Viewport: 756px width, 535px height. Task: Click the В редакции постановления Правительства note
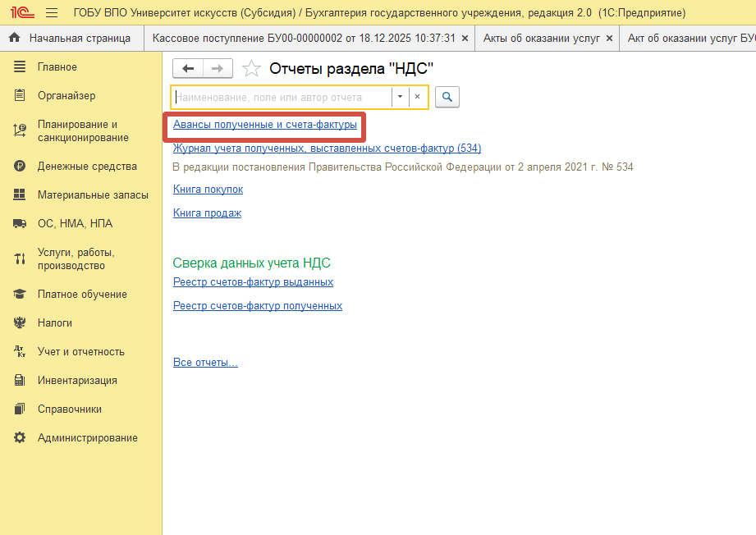coord(402,167)
